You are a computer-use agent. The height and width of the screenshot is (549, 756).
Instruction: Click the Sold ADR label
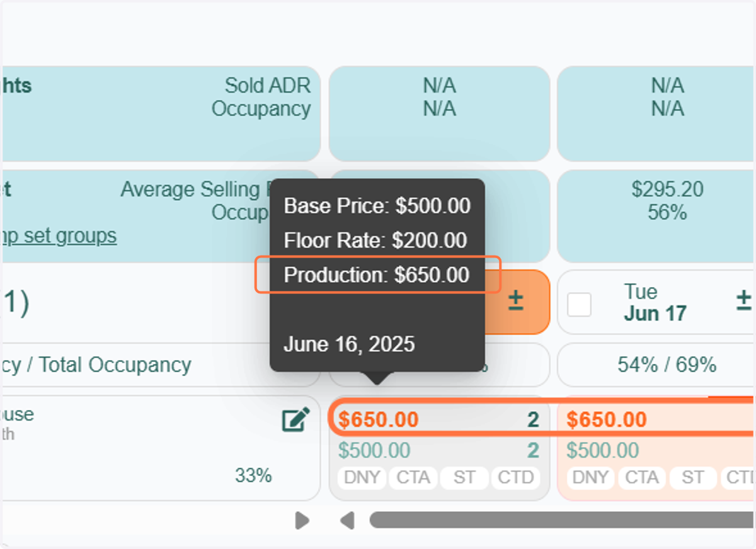[268, 85]
